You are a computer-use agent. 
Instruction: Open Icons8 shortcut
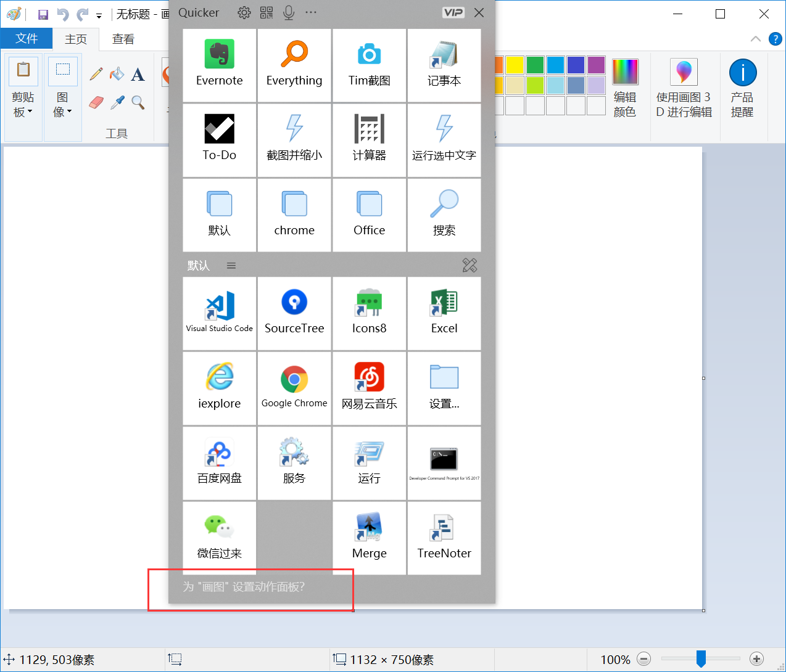[369, 313]
